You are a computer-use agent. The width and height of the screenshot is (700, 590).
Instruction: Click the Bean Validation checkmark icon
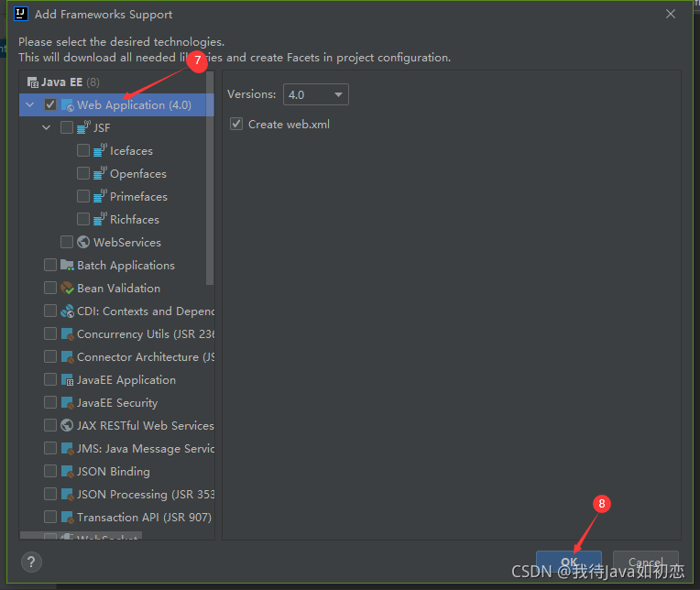[x=67, y=288]
